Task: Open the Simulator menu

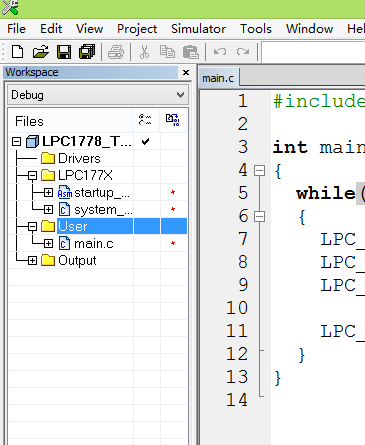Action: click(198, 29)
